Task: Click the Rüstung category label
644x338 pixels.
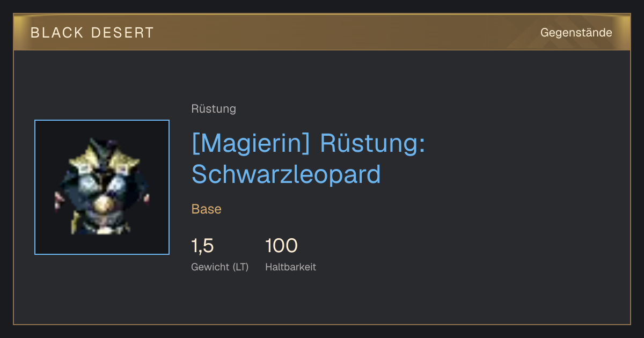Action: pos(214,109)
